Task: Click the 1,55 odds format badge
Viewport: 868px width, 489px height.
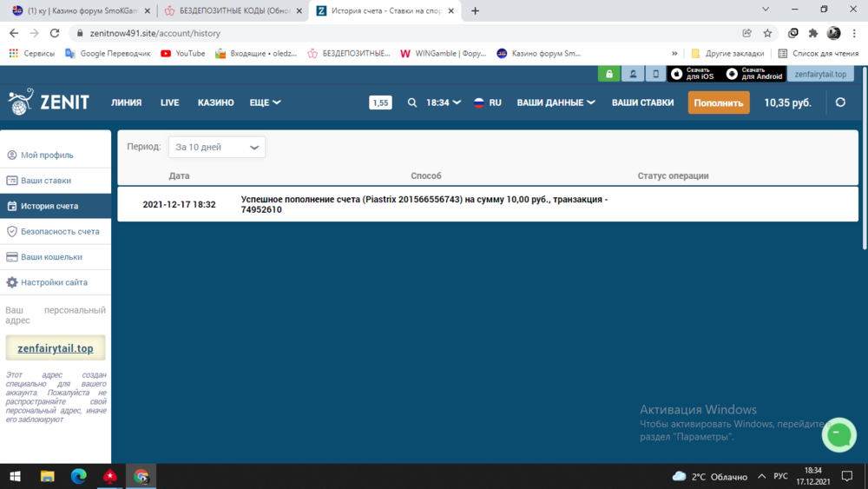Action: [380, 102]
